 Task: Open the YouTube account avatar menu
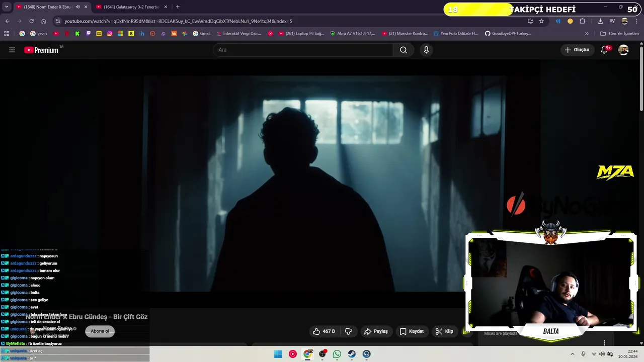pos(623,50)
